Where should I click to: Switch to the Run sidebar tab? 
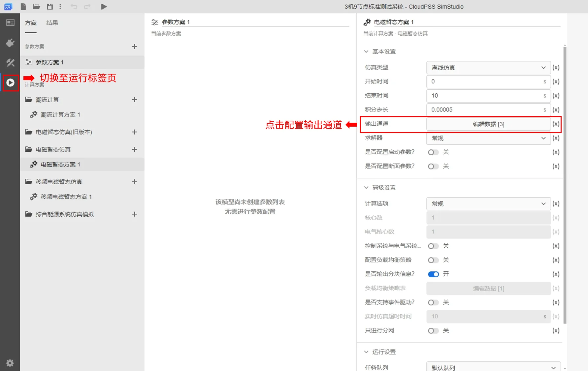pos(10,82)
